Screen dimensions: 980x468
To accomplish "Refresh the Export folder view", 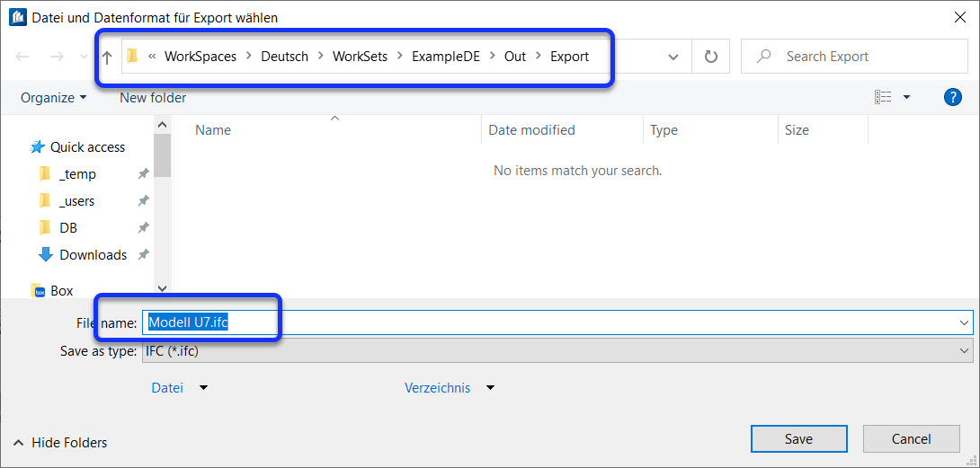I will (710, 57).
